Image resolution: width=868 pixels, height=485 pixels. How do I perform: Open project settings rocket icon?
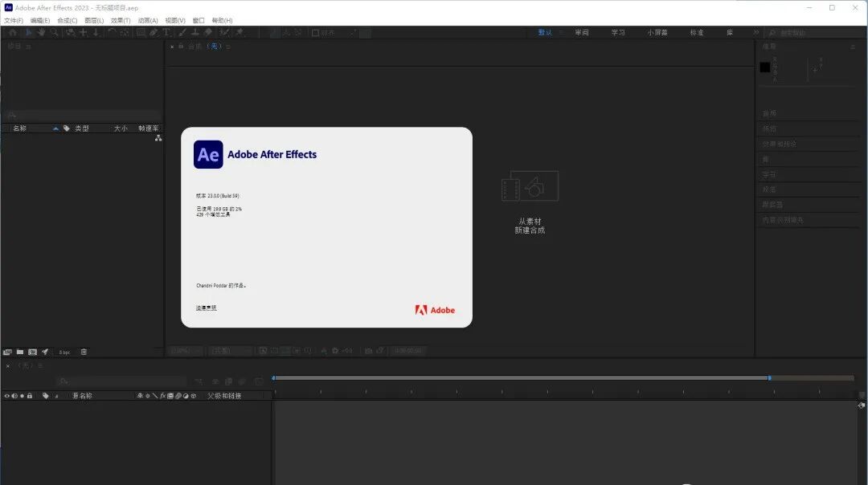click(x=45, y=352)
